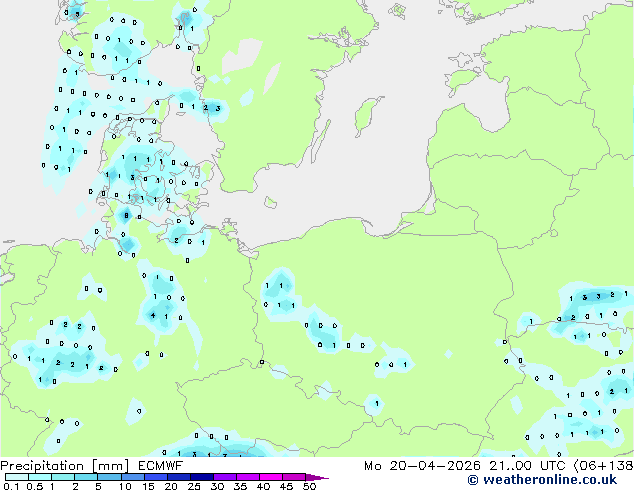Click the "35" legend scale label
634x490 pixels.
tap(240, 486)
